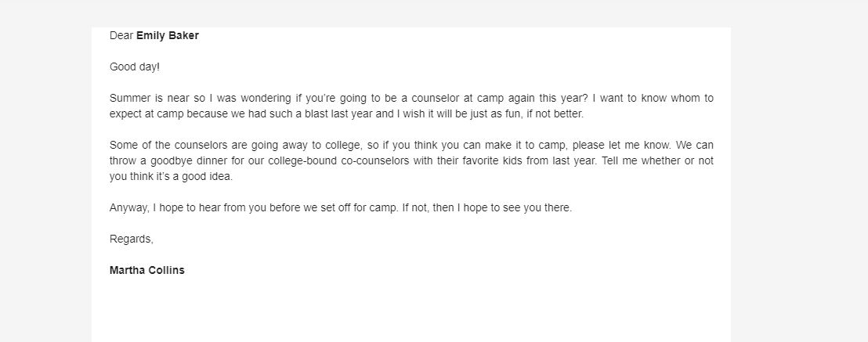Click the bold name Emily Baker
The height and width of the screenshot is (342, 868).
167,35
